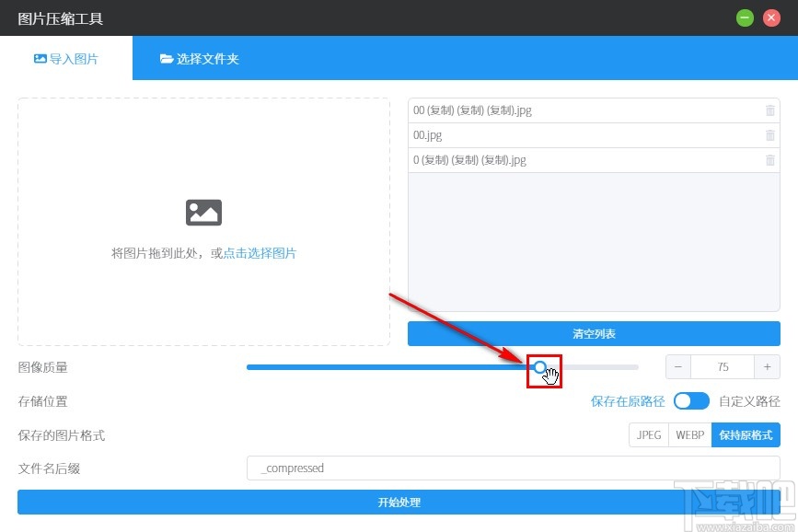
Task: Click the folder icon on 选择文件夹 tab
Action: (x=168, y=56)
